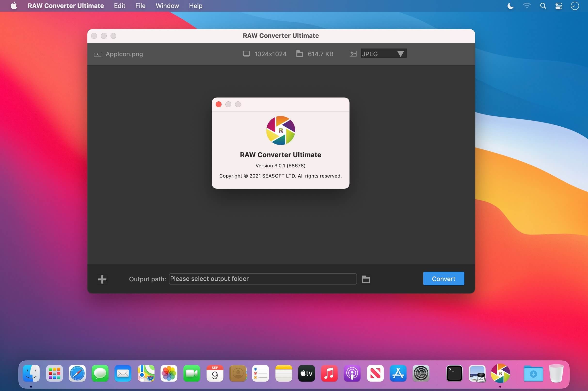
Task: Click the app name heading in About dialog
Action: (280, 155)
